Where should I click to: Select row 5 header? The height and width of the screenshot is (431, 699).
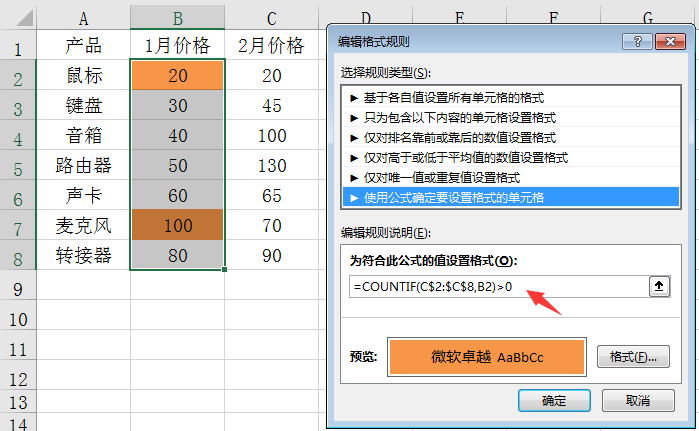click(18, 165)
